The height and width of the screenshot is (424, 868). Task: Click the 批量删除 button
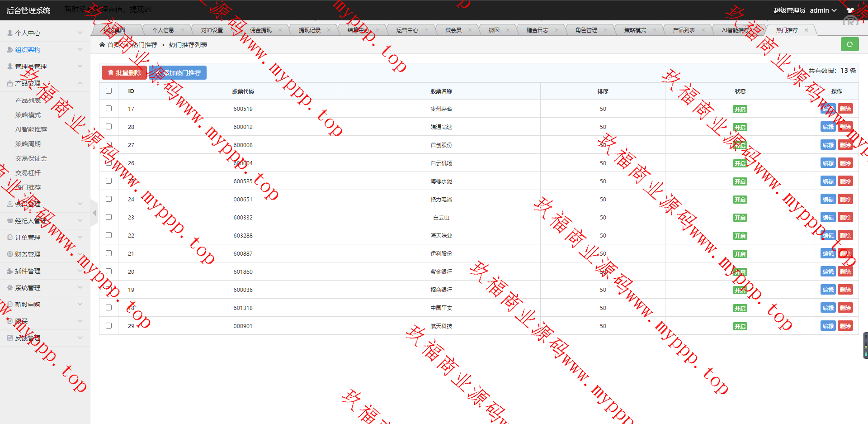click(x=124, y=73)
